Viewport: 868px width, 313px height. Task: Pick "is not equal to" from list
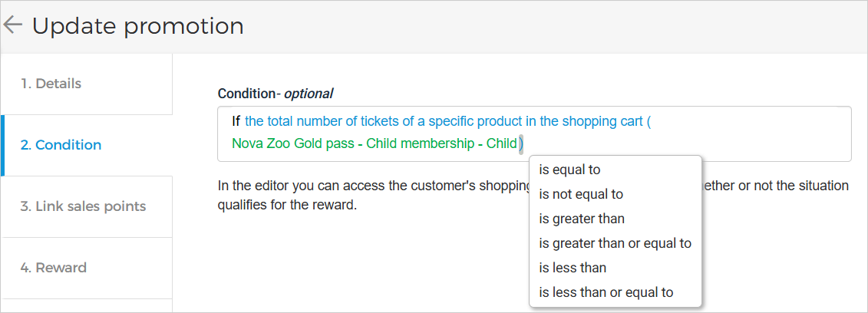(581, 194)
